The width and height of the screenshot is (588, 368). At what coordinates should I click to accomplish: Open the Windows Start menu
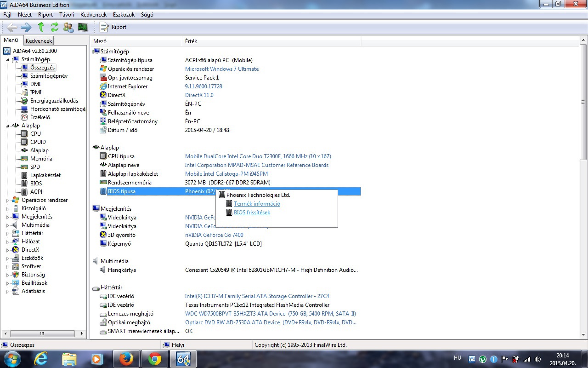click(12, 359)
